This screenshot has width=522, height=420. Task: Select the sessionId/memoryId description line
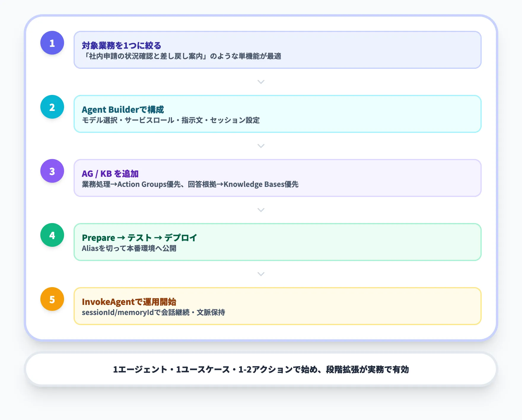tap(154, 312)
